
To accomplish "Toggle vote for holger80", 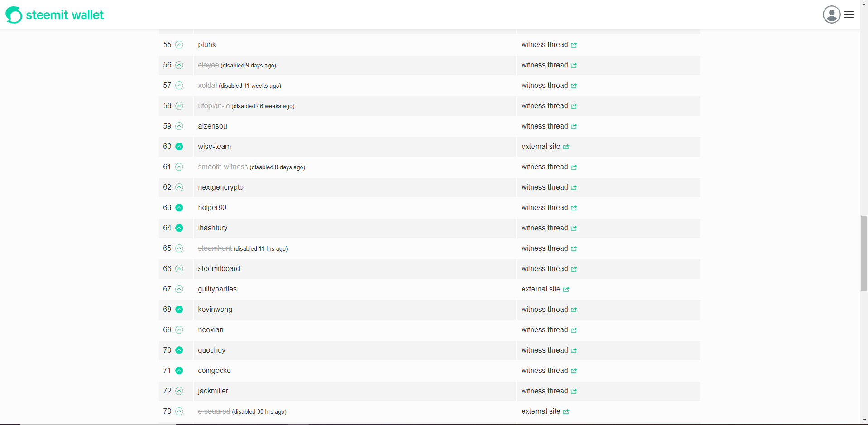I will (179, 208).
